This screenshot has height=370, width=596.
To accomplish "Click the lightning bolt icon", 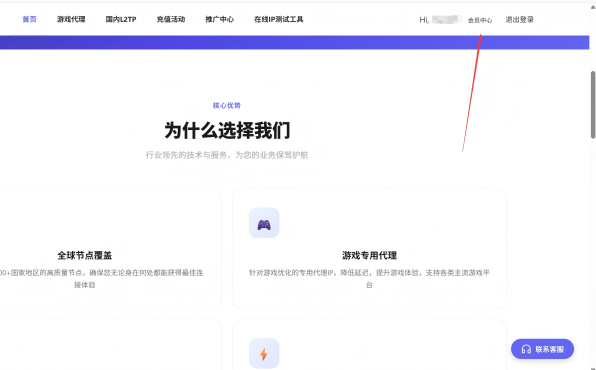I will coord(264,354).
